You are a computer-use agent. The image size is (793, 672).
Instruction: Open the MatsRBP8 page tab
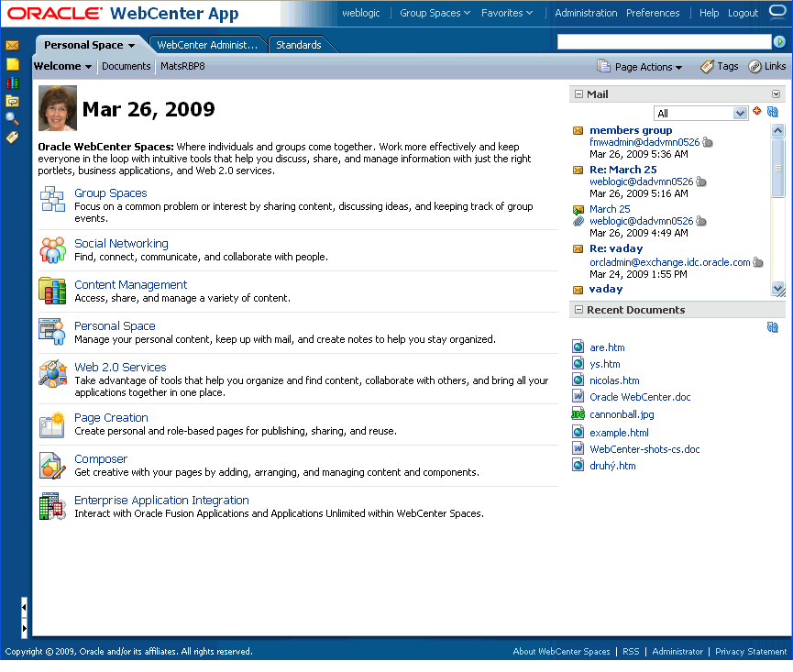click(182, 66)
